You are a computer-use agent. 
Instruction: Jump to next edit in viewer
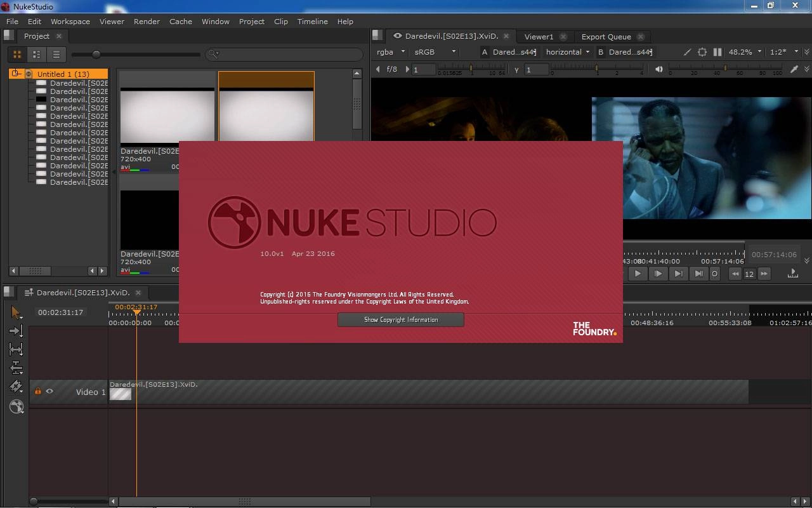point(678,274)
